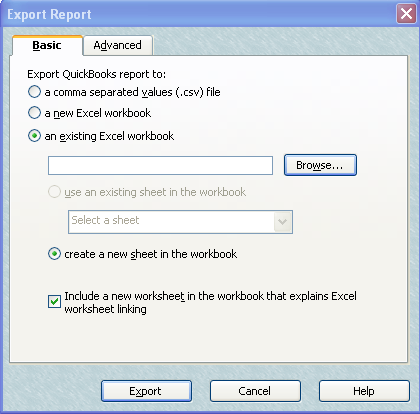Click the empty workbook file path field
This screenshot has width=420, height=414.
pos(160,165)
